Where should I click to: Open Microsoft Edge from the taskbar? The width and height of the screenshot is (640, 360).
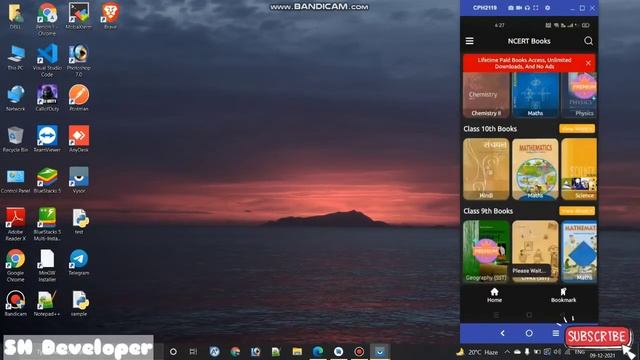pos(318,351)
